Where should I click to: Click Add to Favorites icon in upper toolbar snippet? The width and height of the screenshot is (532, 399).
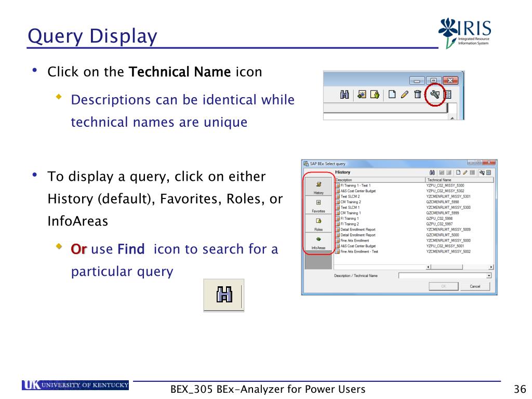[362, 95]
